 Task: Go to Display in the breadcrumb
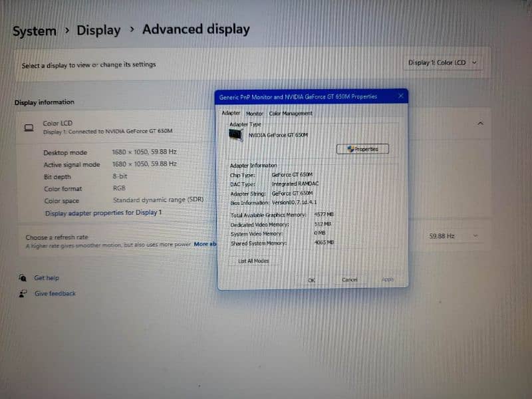click(98, 31)
